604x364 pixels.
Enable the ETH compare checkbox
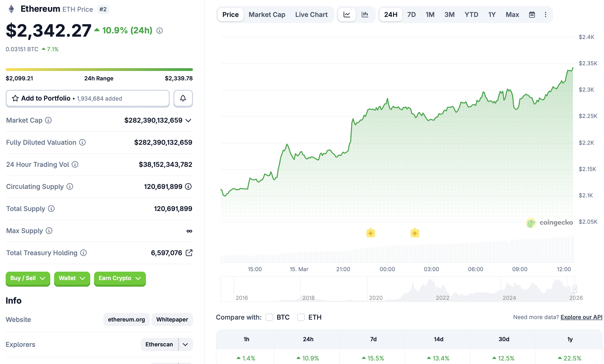pyautogui.click(x=301, y=317)
